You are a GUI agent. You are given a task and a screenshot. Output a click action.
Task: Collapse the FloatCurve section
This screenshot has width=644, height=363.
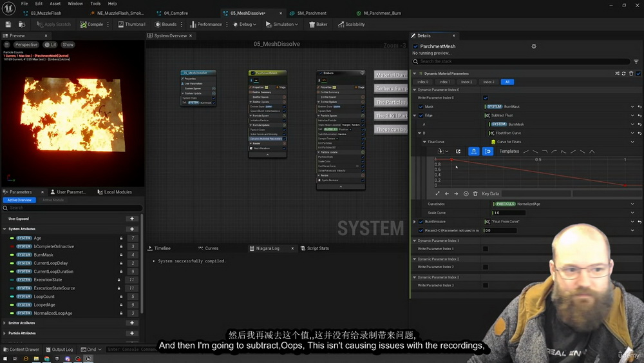point(424,142)
